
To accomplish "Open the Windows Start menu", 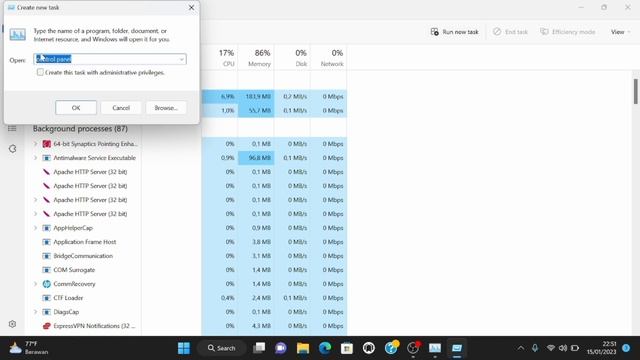I will (x=184, y=348).
